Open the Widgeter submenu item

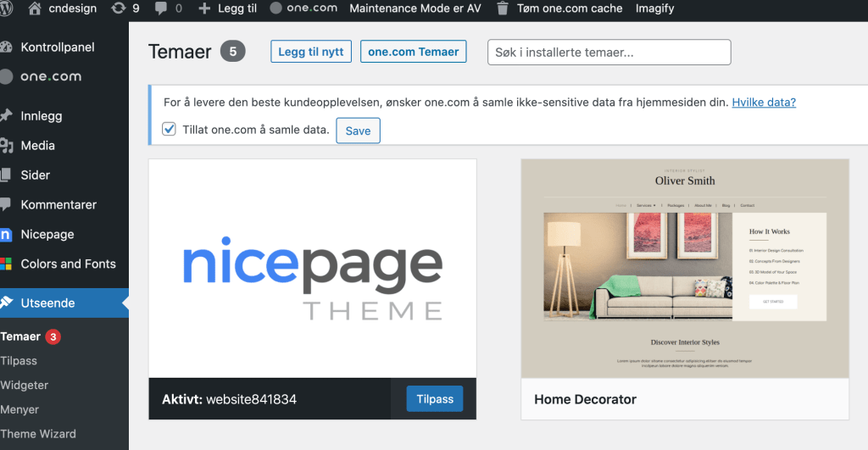pos(25,385)
